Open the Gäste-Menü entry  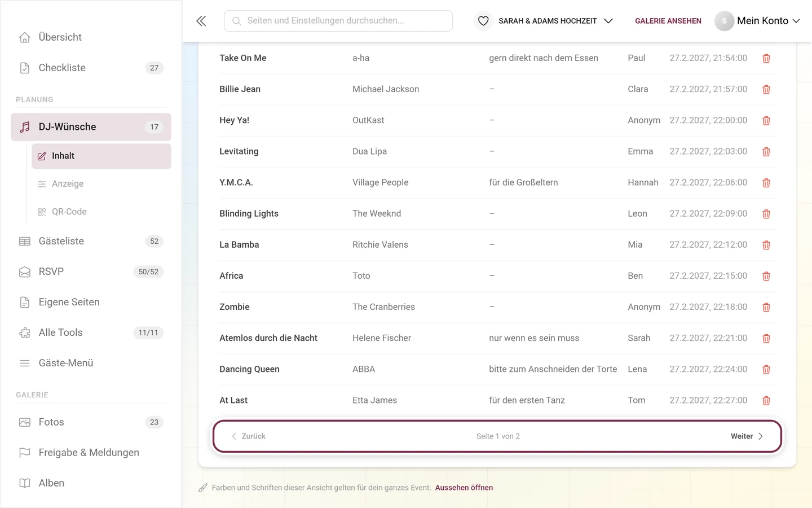click(91, 363)
